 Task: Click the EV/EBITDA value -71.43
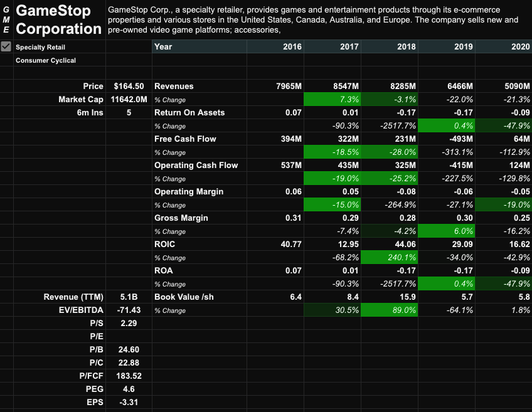[x=129, y=310]
